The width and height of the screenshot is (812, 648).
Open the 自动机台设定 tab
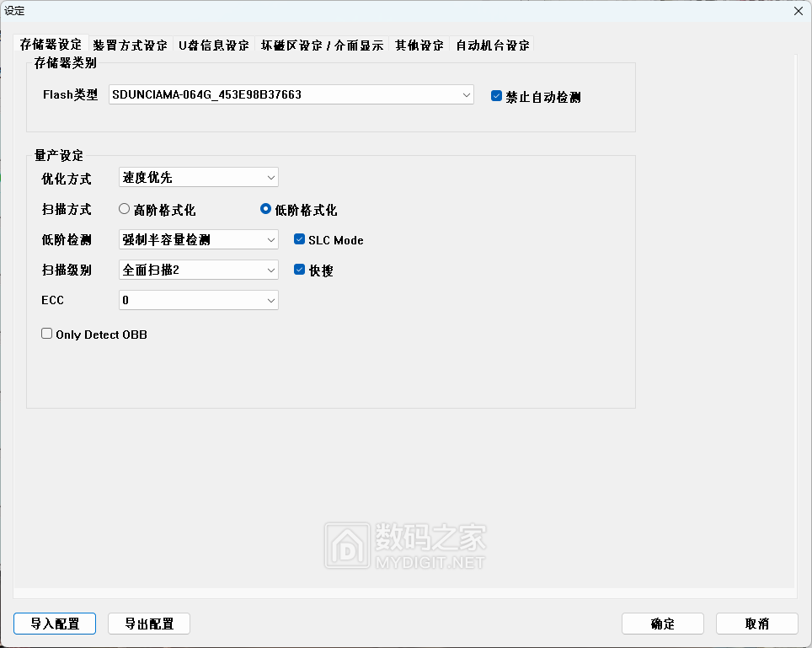(x=492, y=46)
